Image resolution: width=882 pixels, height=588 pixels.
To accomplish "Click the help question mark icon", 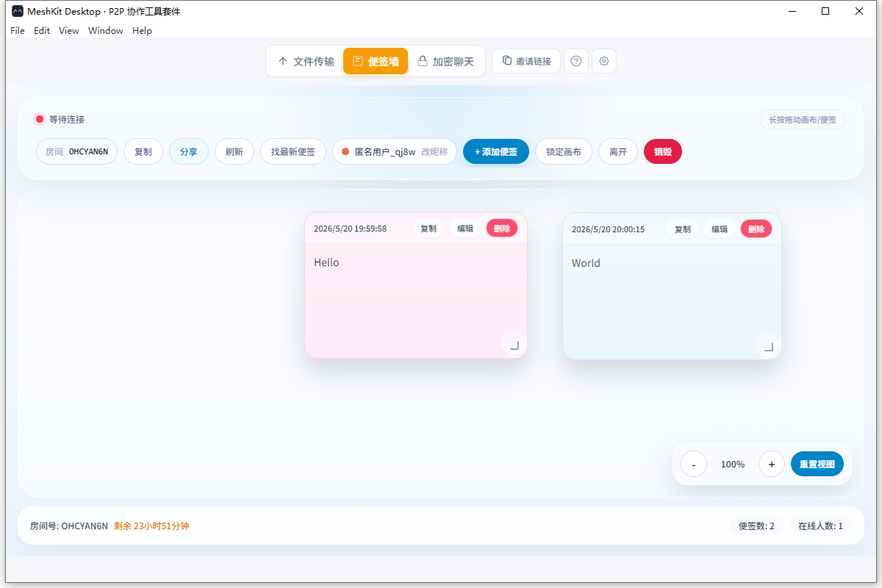I will (576, 61).
